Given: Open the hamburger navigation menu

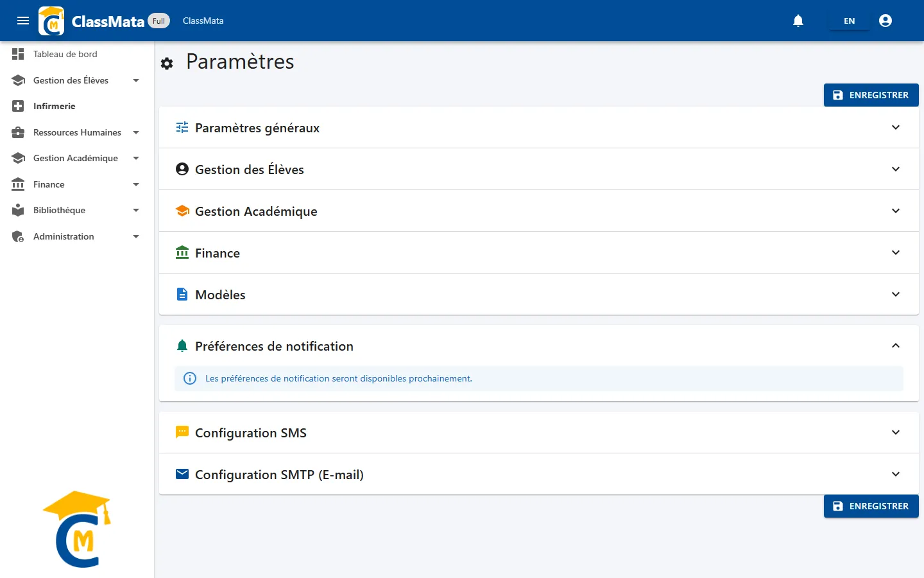Looking at the screenshot, I should pyautogui.click(x=23, y=21).
